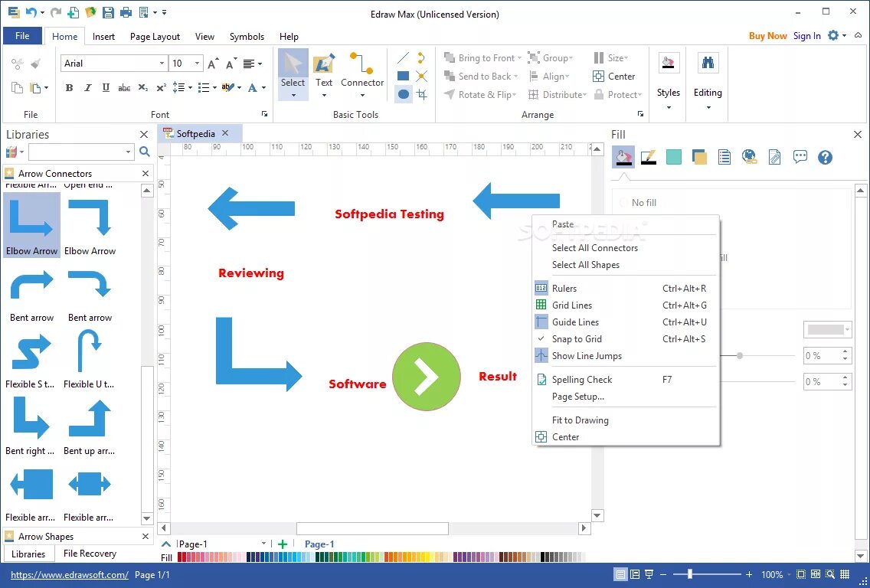Viewport: 870px width, 588px height.
Task: Click the library search magnifier
Action: pyautogui.click(x=144, y=152)
